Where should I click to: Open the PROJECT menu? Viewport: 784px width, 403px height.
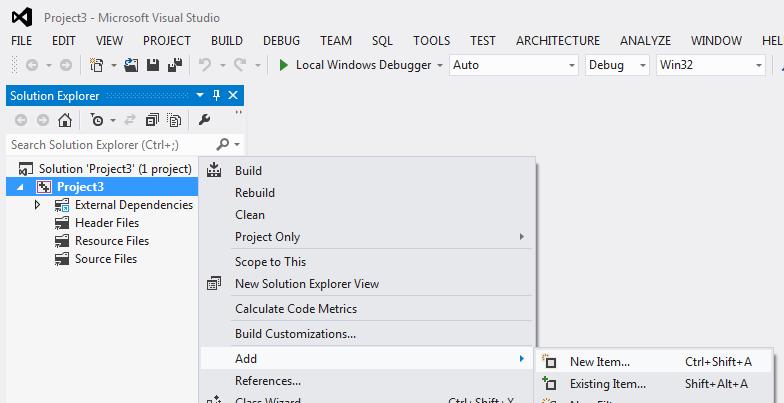(167, 40)
